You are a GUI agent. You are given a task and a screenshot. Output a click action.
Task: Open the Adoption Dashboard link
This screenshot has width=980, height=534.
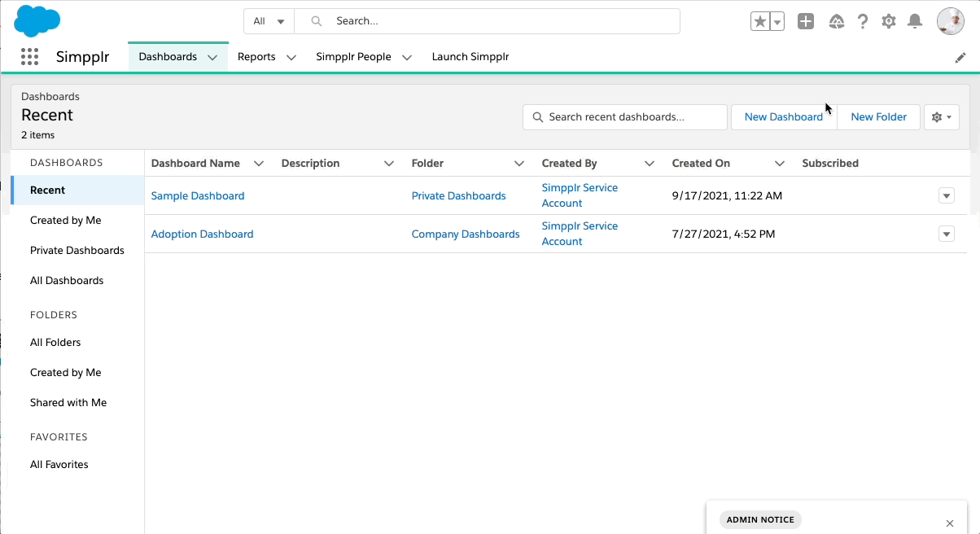click(203, 234)
